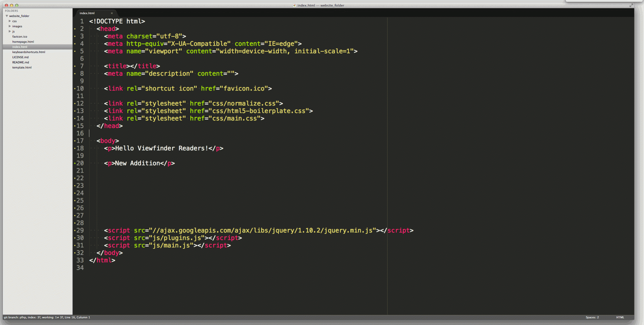The height and width of the screenshot is (325, 644).
Task: Expand the css folder
Action: 10,21
